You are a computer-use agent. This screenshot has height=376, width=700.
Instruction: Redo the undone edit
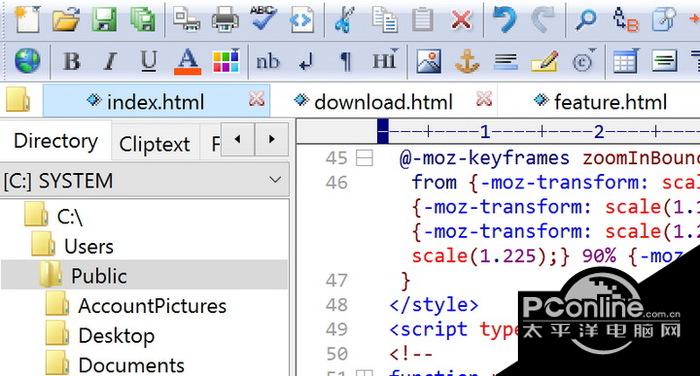pos(543,20)
